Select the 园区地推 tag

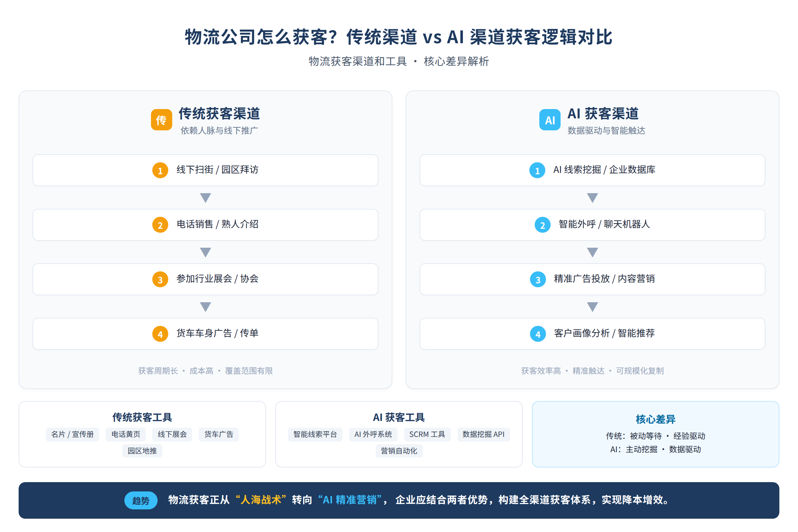[x=142, y=451]
